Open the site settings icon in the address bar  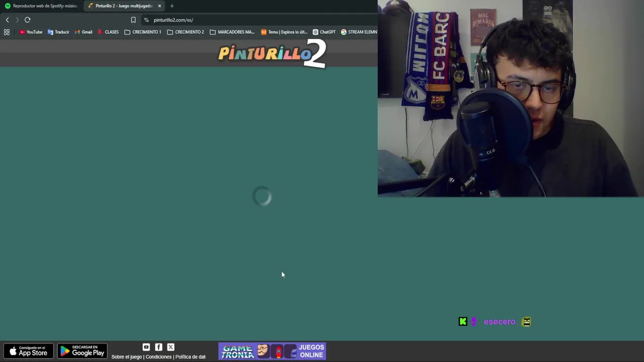pyautogui.click(x=146, y=20)
